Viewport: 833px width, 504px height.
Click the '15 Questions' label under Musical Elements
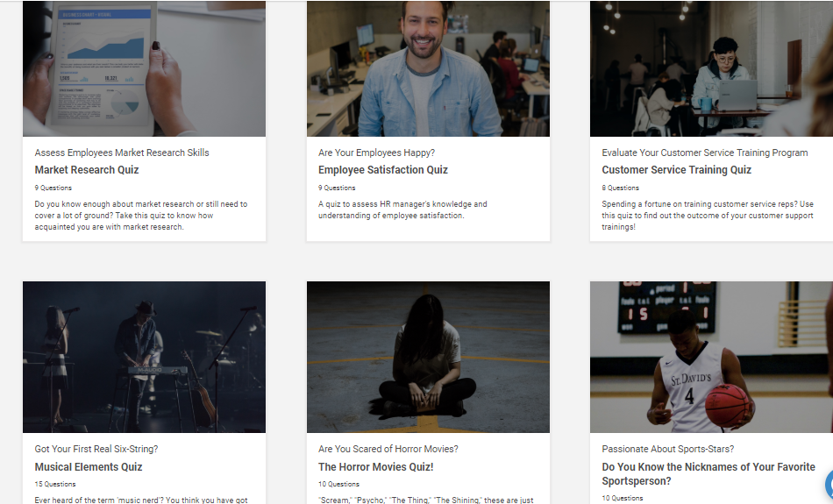coord(55,484)
